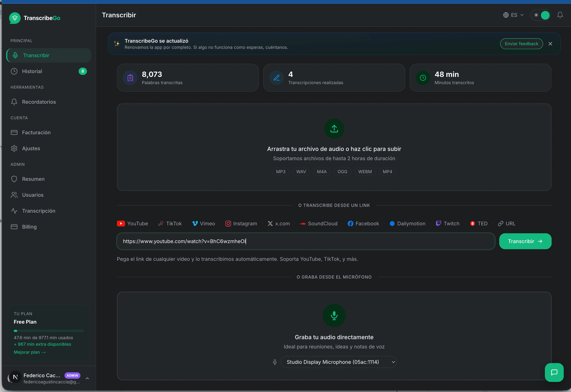Open the Studio Display Microphone dropdown
The image size is (571, 392).
click(x=338, y=362)
